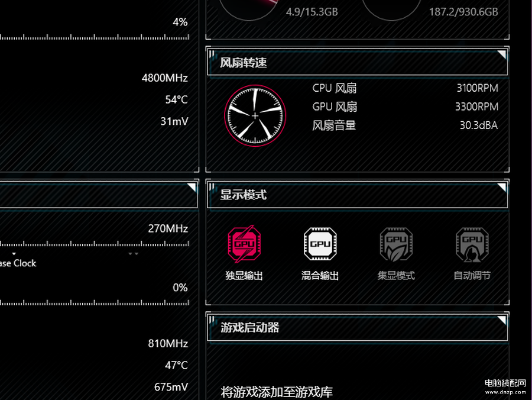Click the 独显输出 label

pos(244,275)
